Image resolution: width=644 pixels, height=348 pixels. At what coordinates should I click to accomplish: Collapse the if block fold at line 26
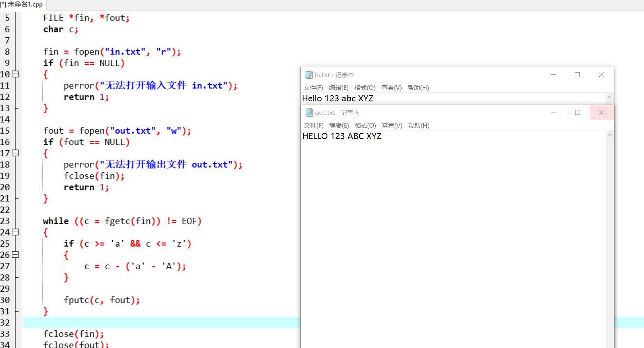16,255
